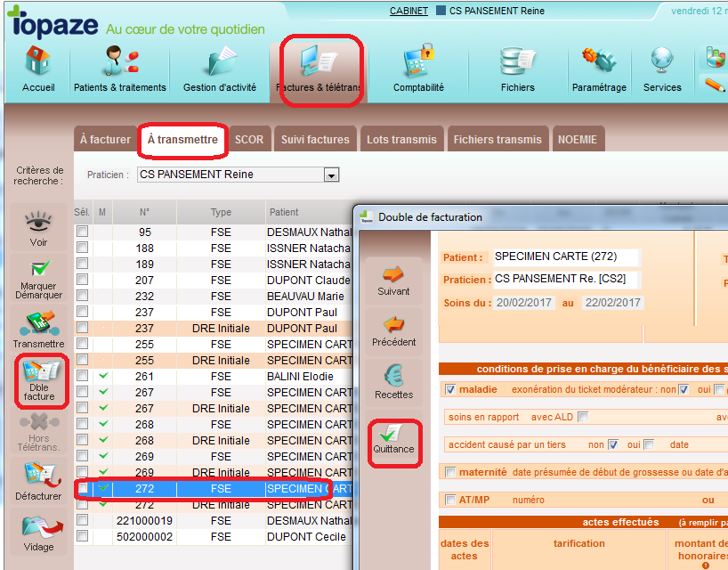Open the Fichiers database icon
Screen dimensions: 728x570
pyautogui.click(x=517, y=69)
